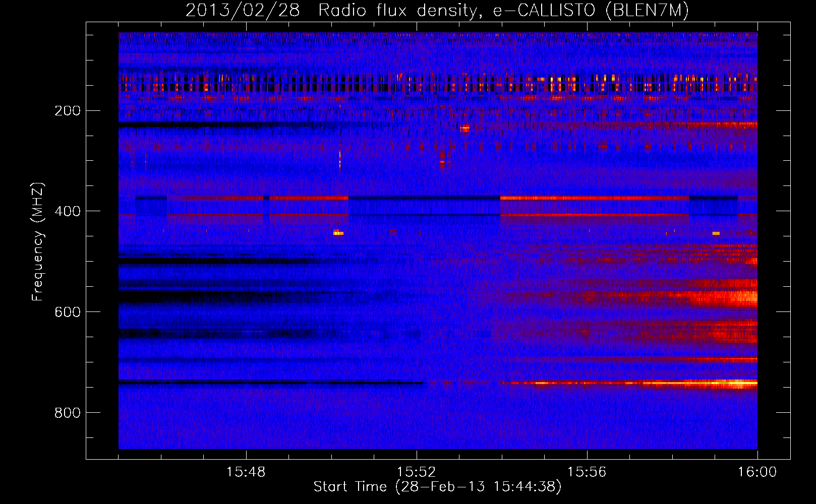Image resolution: width=816 pixels, height=504 pixels.
Task: Click the 16:00 time axis label
Action: (x=757, y=472)
